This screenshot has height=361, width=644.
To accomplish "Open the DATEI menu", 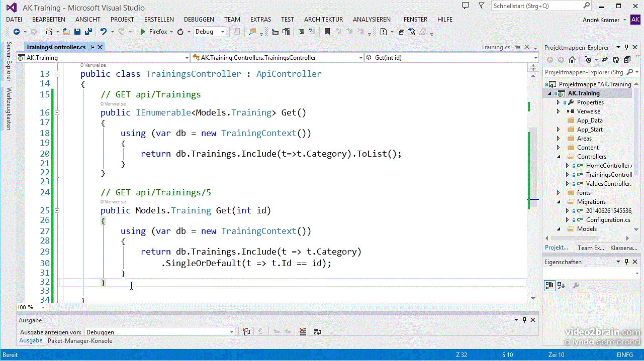I will tap(14, 19).
